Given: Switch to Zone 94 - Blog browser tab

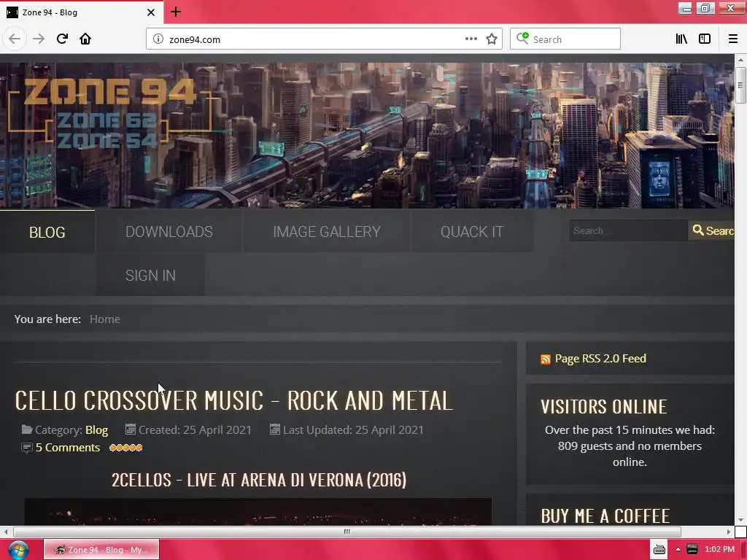Looking at the screenshot, I should coord(82,12).
